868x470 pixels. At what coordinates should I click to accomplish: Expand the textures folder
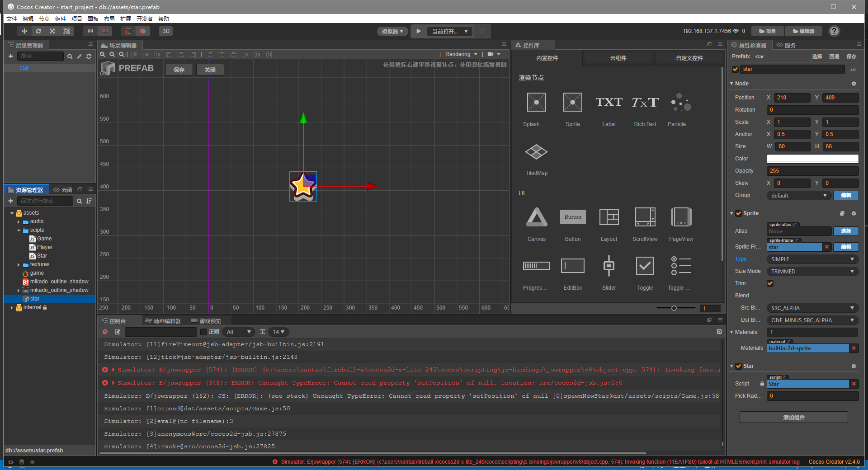[19, 265]
